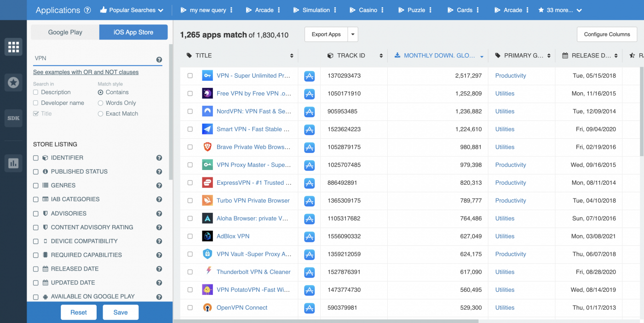Open NordVPN's App Store page icon
This screenshot has width=644, height=323.
click(309, 111)
